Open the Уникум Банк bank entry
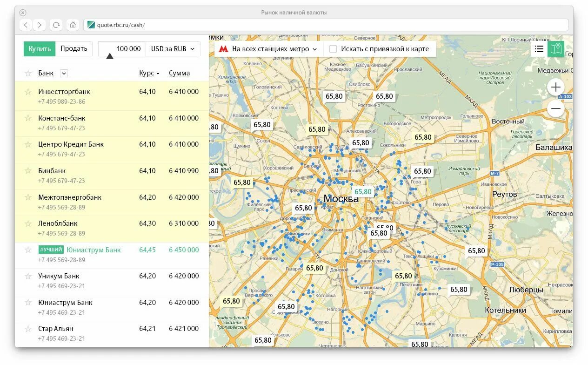Viewport: 588px width, 365px height. click(59, 276)
